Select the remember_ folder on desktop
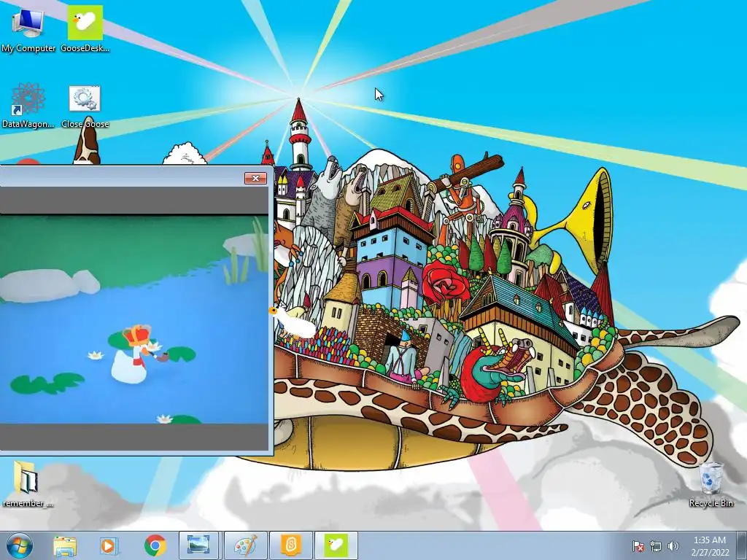Viewport: 747px width, 560px height. click(27, 484)
